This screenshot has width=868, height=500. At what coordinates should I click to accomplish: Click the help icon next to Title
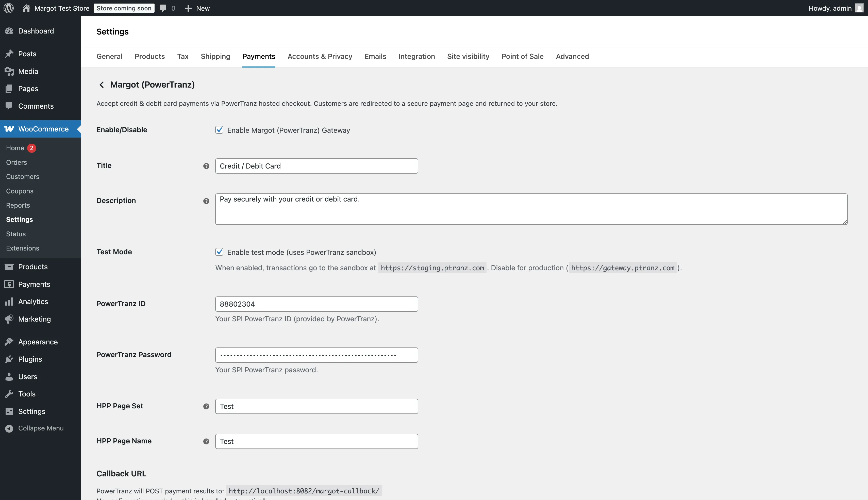[x=206, y=166]
